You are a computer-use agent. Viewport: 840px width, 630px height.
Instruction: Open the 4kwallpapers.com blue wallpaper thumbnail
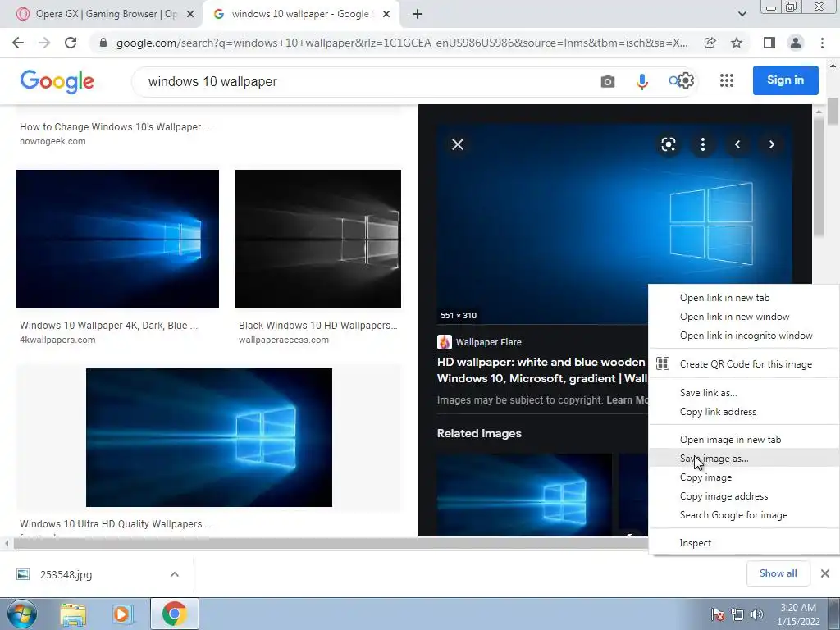pyautogui.click(x=117, y=239)
